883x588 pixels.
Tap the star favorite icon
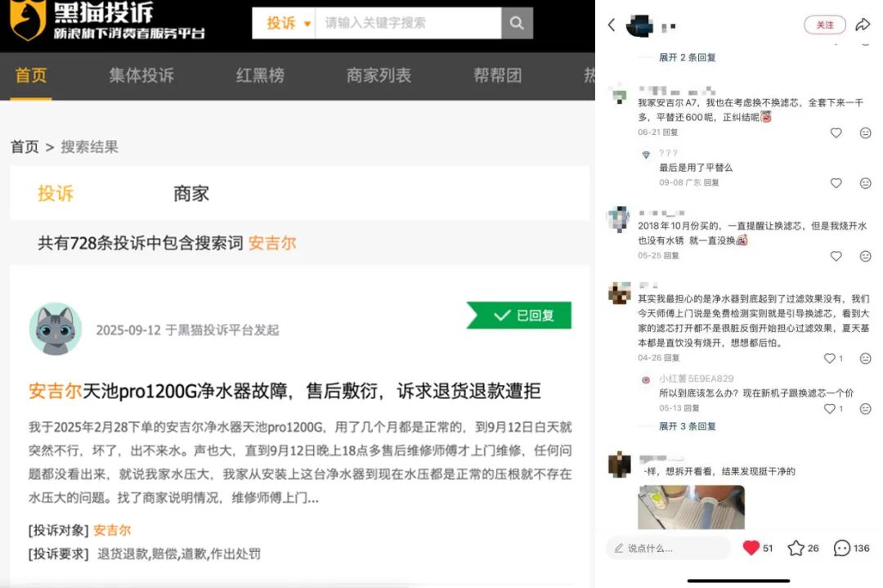pyautogui.click(x=796, y=548)
